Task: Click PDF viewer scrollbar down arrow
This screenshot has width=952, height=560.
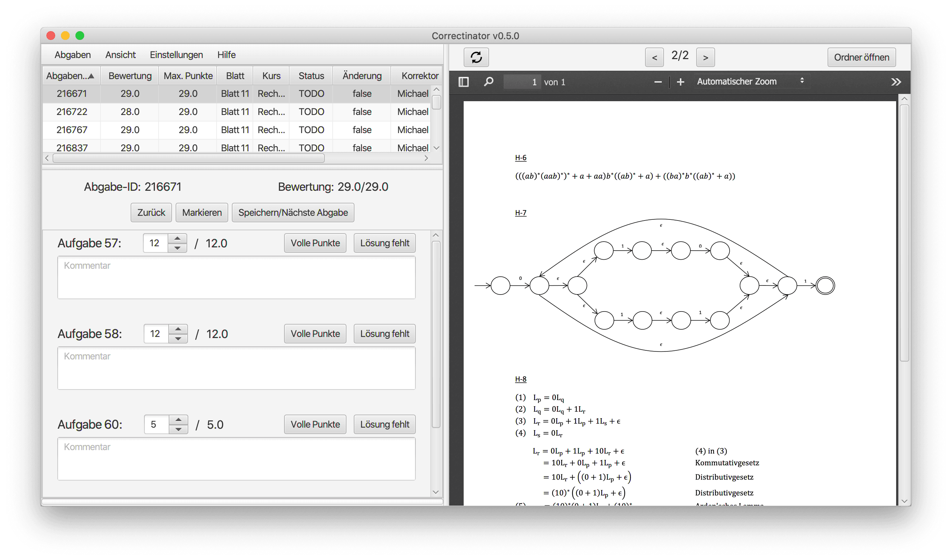Action: pyautogui.click(x=904, y=501)
